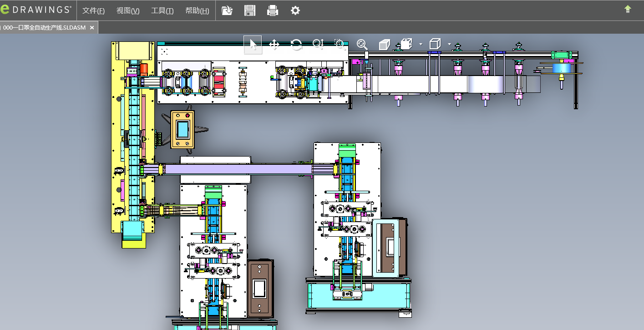Choose the Rotate view tool
644x330 pixels.
tap(296, 44)
